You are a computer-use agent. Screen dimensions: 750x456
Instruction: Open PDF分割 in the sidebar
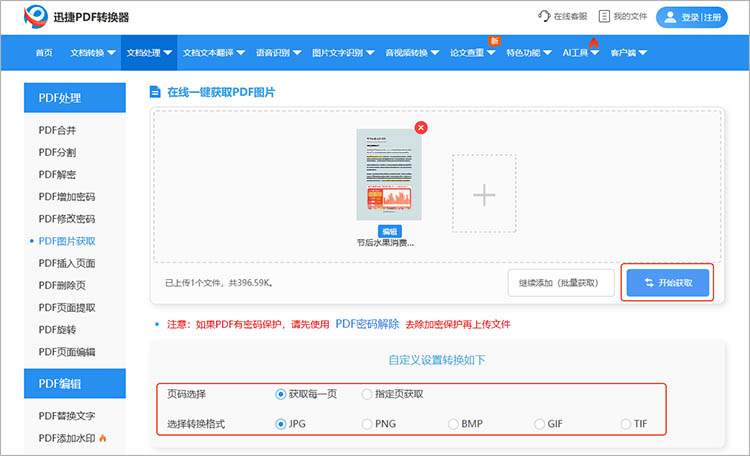point(57,152)
